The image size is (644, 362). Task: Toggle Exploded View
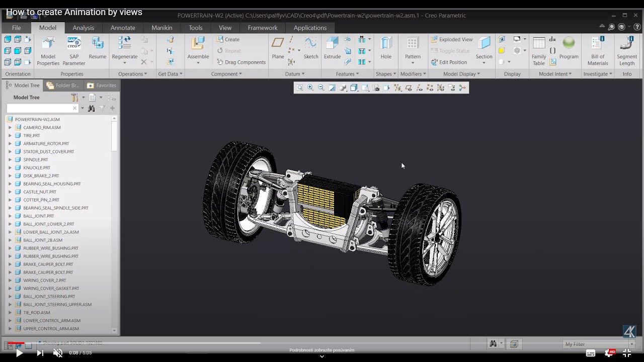(x=452, y=39)
